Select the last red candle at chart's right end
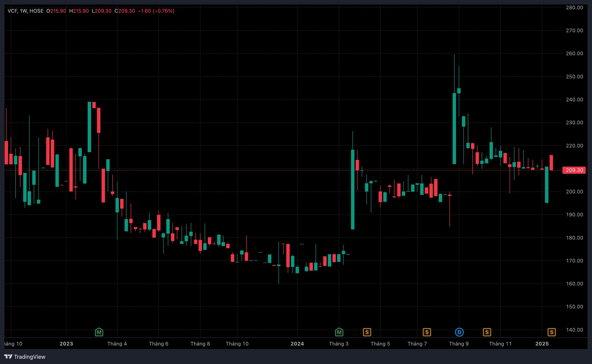The image size is (592, 364). pos(551,163)
